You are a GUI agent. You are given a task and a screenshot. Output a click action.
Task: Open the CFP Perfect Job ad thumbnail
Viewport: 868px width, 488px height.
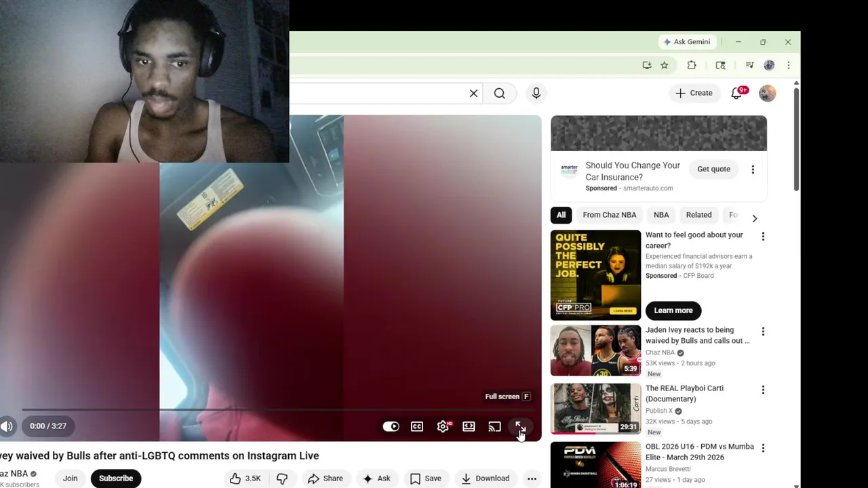[595, 275]
